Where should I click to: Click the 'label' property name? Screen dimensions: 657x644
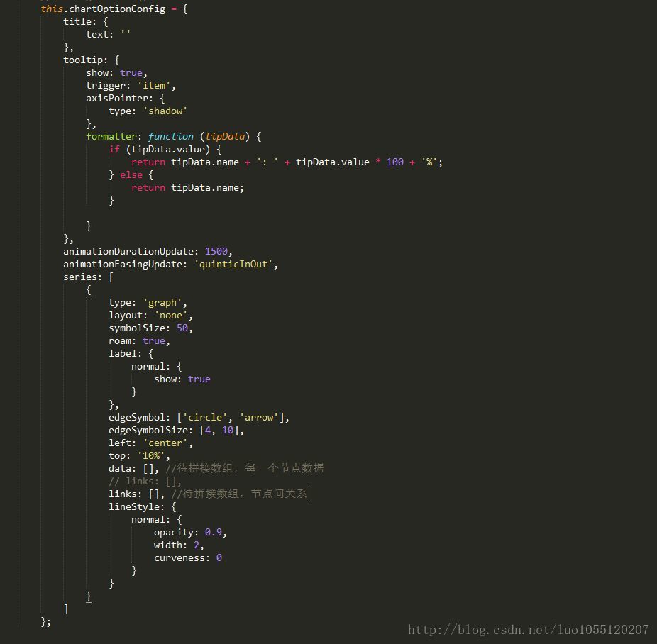(x=123, y=353)
